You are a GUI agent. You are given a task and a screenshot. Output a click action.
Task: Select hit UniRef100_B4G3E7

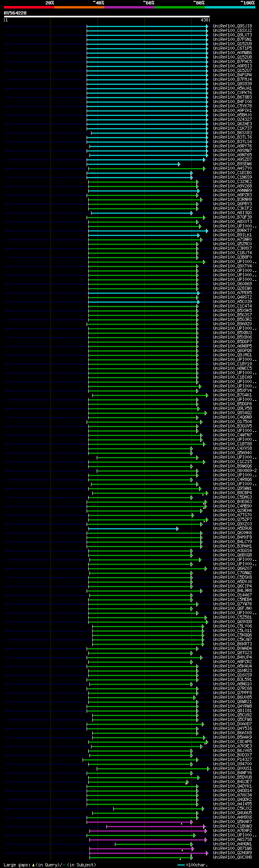tap(232, 782)
